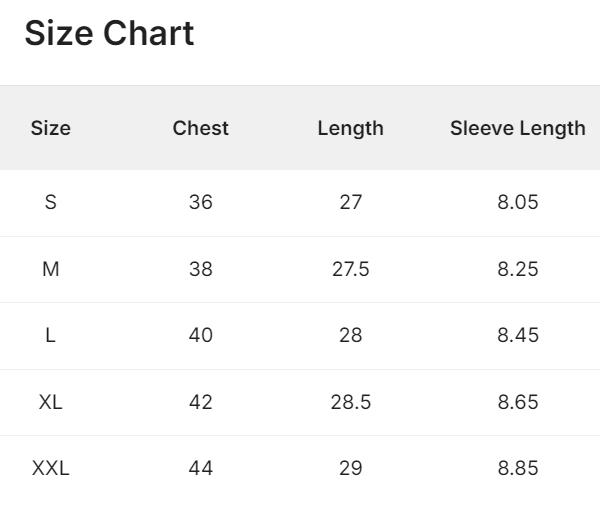The width and height of the screenshot is (600, 516).
Task: Select the XL size row label
Action: (x=51, y=402)
